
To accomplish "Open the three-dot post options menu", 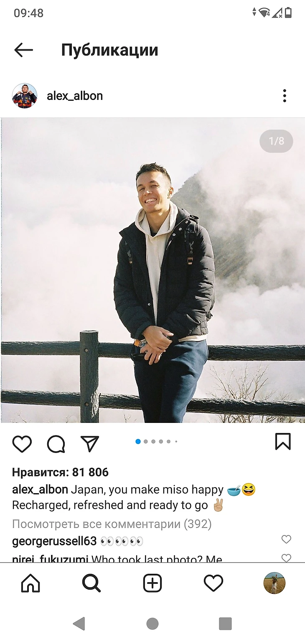I will tap(285, 96).
